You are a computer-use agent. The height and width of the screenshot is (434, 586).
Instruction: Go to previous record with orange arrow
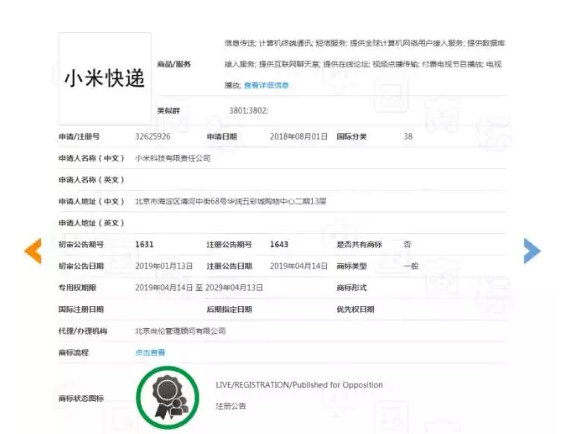tap(33, 251)
